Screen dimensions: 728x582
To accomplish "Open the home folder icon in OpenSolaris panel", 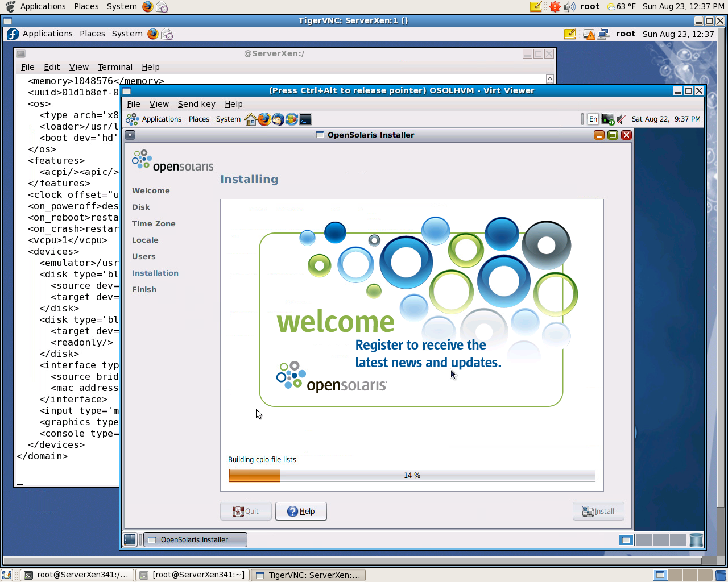I will (250, 119).
